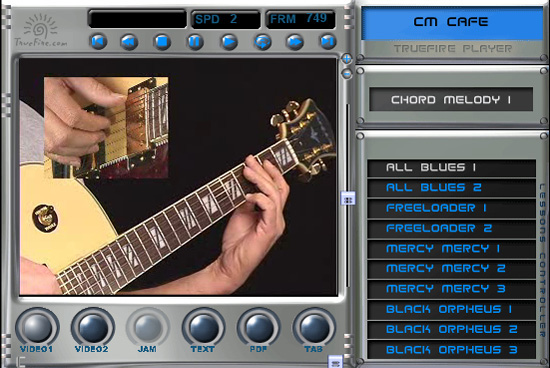Expand the Chord Melody 1 course selector
Screen dimensions: 550x368
[x=451, y=100]
